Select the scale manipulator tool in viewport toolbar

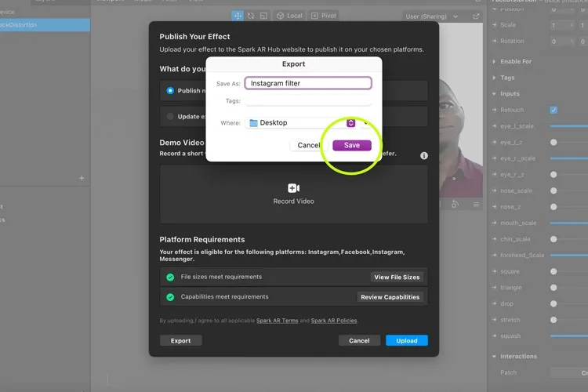tap(263, 16)
